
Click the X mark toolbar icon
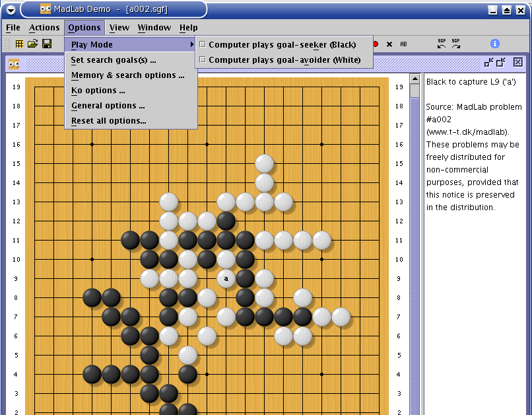coord(389,44)
